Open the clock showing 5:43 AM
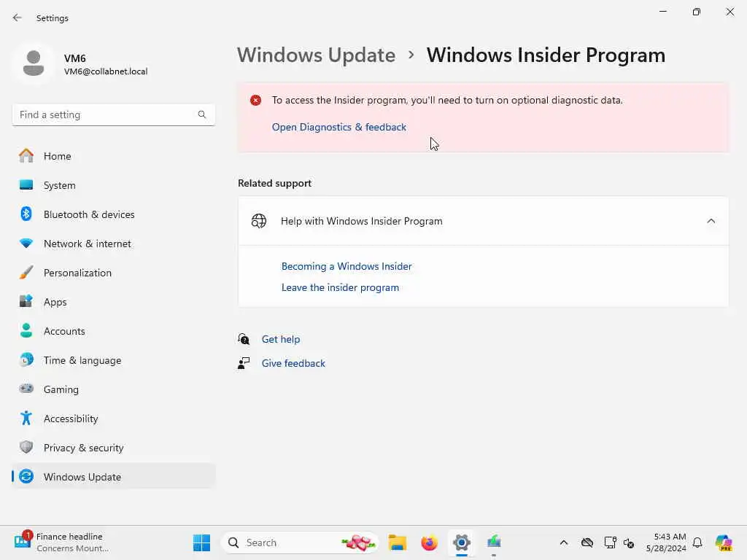747x560 pixels. click(666, 542)
